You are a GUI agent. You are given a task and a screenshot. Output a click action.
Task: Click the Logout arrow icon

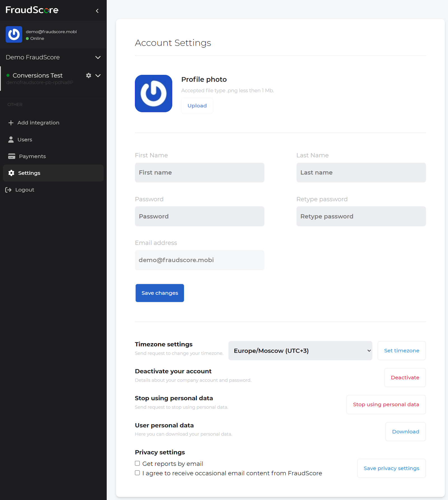[8, 190]
